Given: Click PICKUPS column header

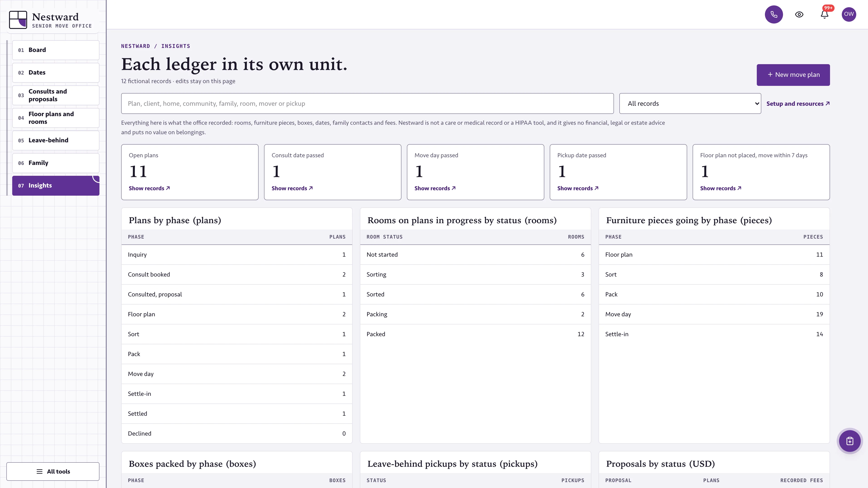Looking at the screenshot, I should (573, 480).
